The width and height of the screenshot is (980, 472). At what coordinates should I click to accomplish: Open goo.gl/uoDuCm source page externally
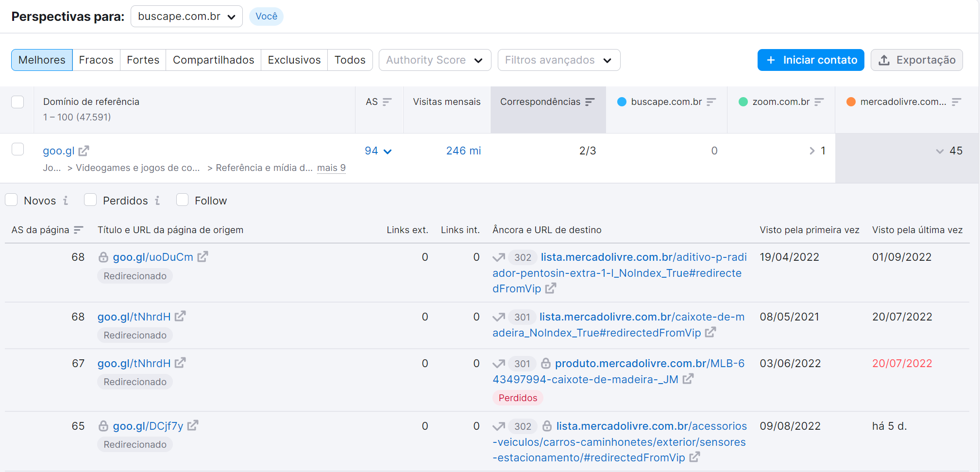[x=203, y=257]
